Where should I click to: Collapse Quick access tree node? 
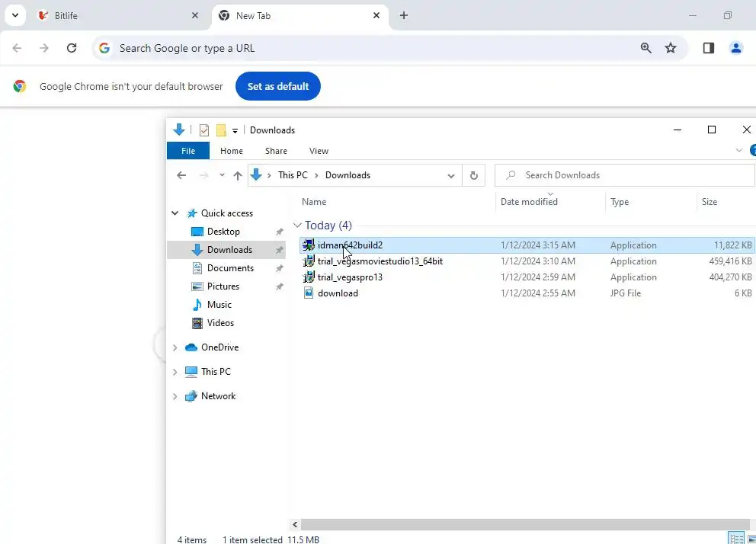click(175, 213)
